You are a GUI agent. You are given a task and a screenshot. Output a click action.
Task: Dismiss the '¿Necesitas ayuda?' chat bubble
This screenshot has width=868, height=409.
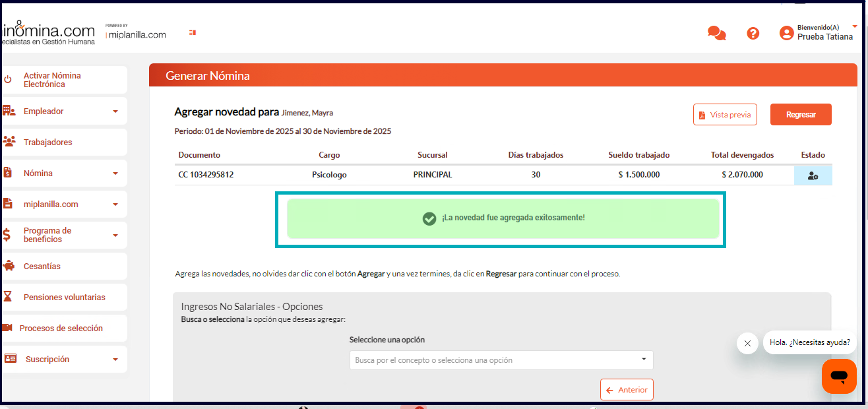(747, 343)
